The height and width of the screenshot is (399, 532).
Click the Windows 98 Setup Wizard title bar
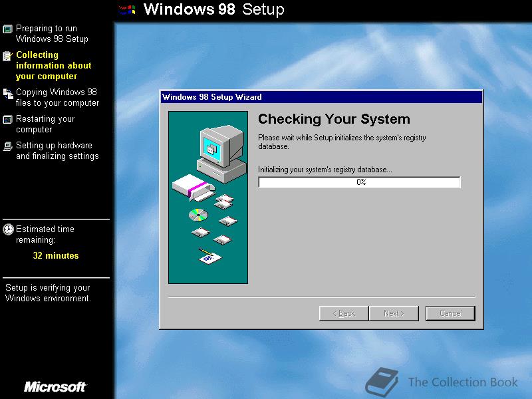tap(321, 97)
